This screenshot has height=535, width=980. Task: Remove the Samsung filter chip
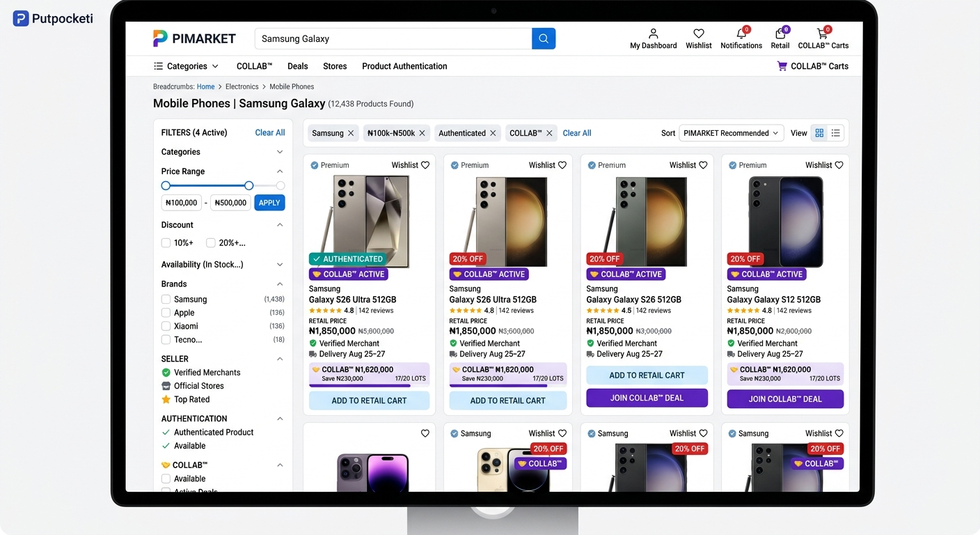tap(351, 133)
